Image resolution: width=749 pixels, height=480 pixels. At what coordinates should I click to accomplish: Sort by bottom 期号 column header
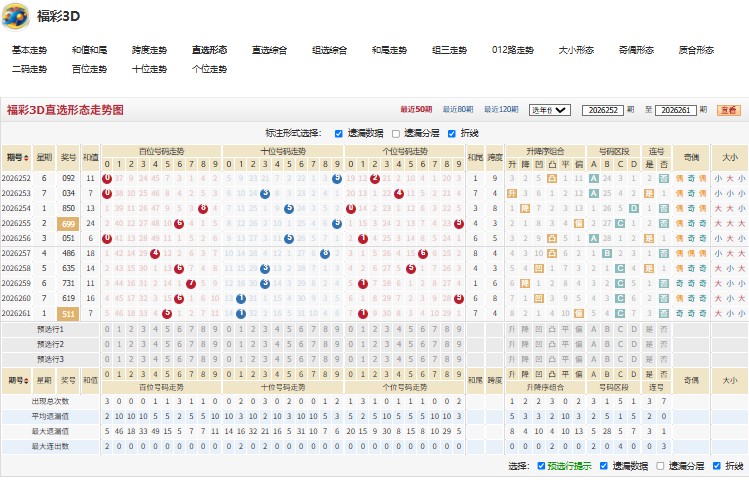pos(17,381)
